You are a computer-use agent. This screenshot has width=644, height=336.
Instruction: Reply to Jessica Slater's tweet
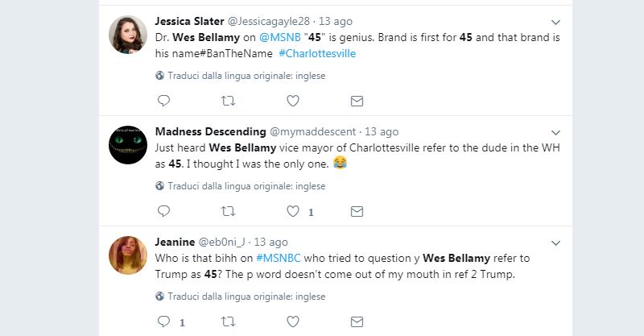point(163,101)
